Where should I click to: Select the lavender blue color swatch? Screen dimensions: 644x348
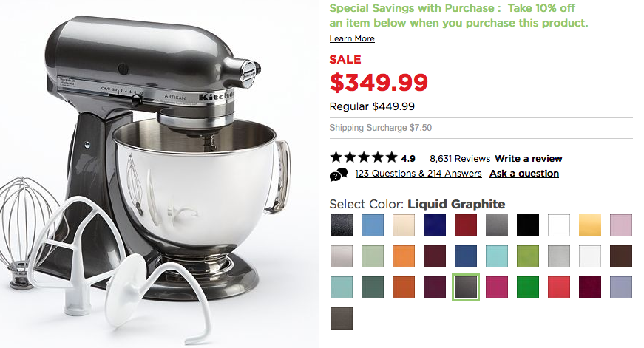point(621,287)
